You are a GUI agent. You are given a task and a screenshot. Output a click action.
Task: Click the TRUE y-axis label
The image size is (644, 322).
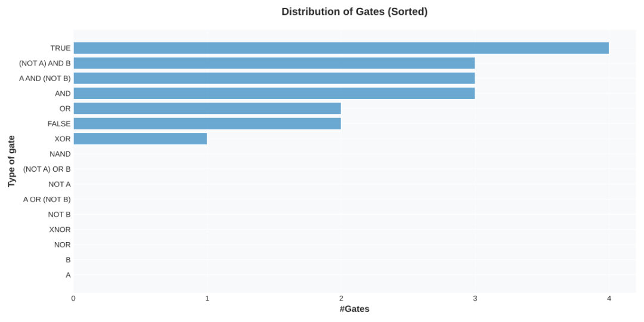tap(60, 48)
